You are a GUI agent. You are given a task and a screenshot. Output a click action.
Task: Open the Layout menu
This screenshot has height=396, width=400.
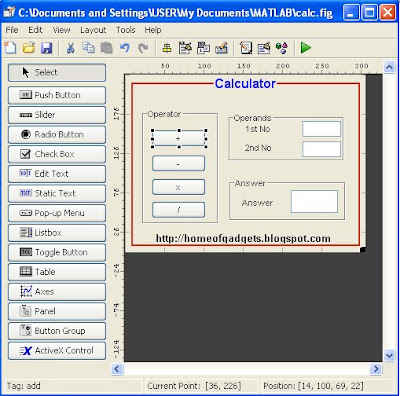click(x=93, y=30)
